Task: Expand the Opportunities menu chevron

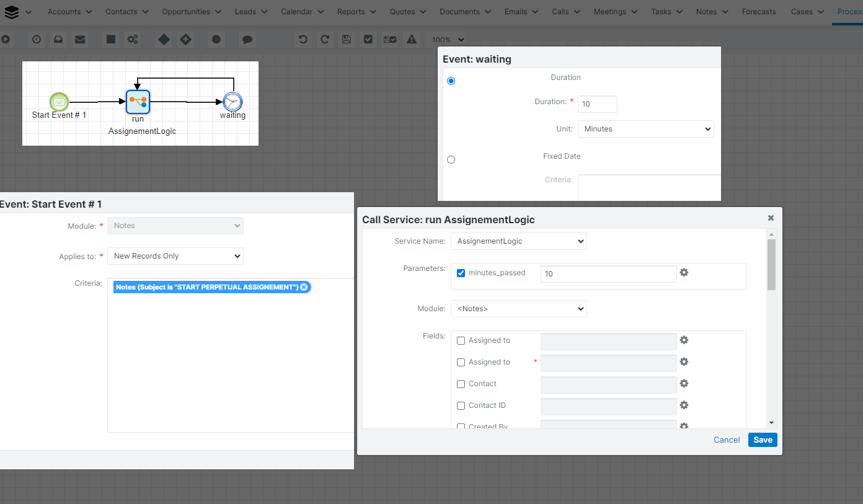Action: (218, 12)
